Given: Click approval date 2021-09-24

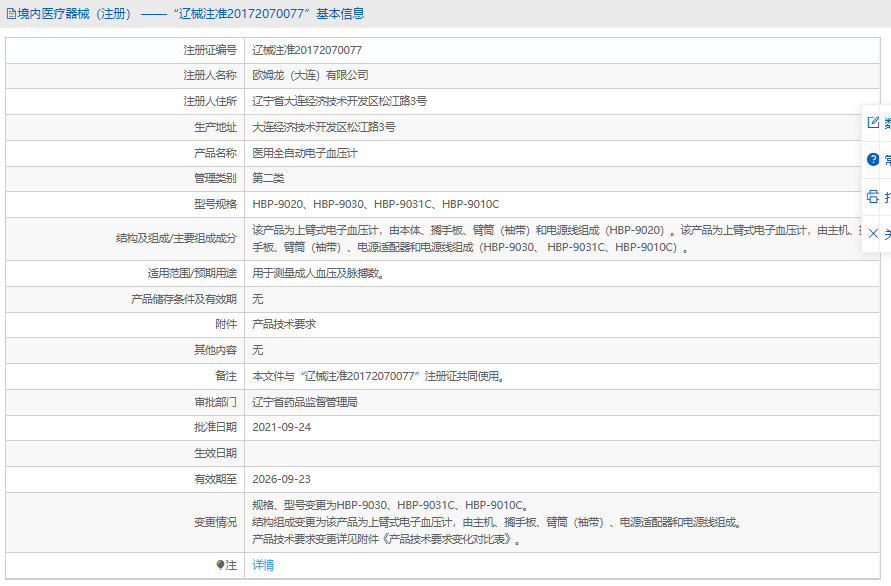Looking at the screenshot, I should coord(281,427).
